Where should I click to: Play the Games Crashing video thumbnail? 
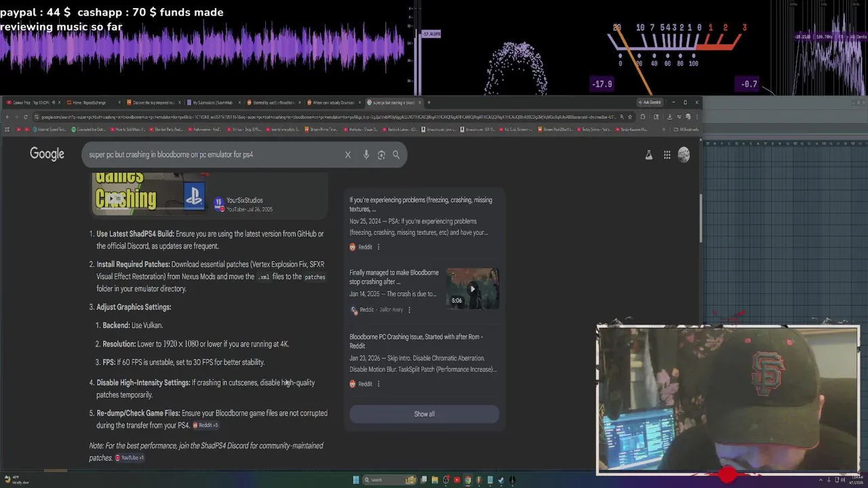tap(149, 192)
